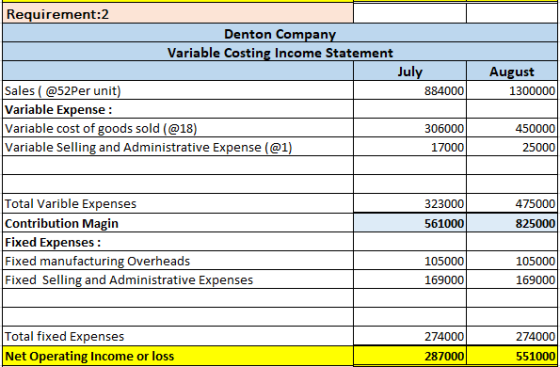Select July fixed manufacturing overhead 105000

pos(444,261)
